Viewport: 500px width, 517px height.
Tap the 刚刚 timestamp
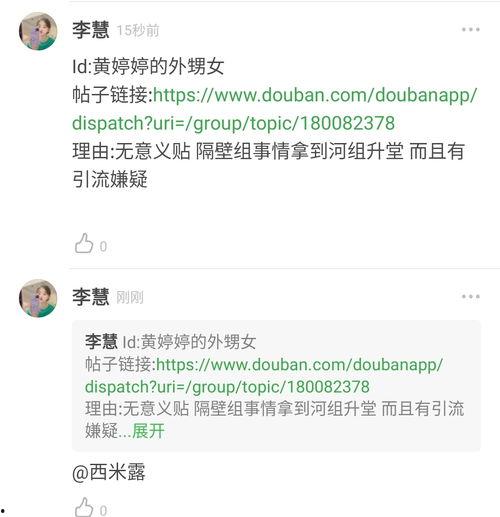[130, 297]
